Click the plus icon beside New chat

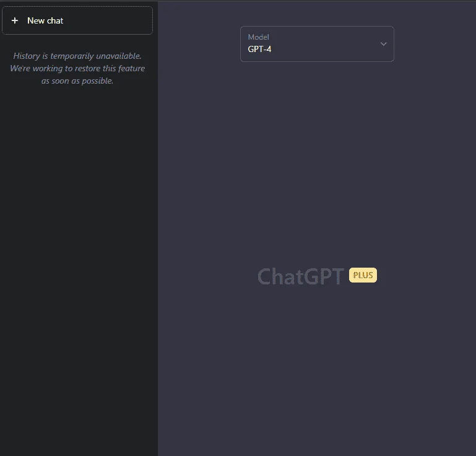(15, 20)
